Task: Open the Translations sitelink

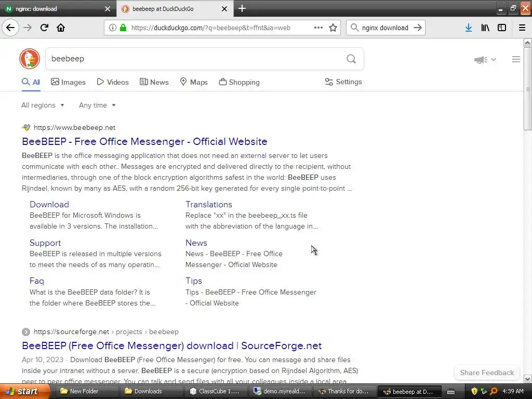Action: [209, 204]
